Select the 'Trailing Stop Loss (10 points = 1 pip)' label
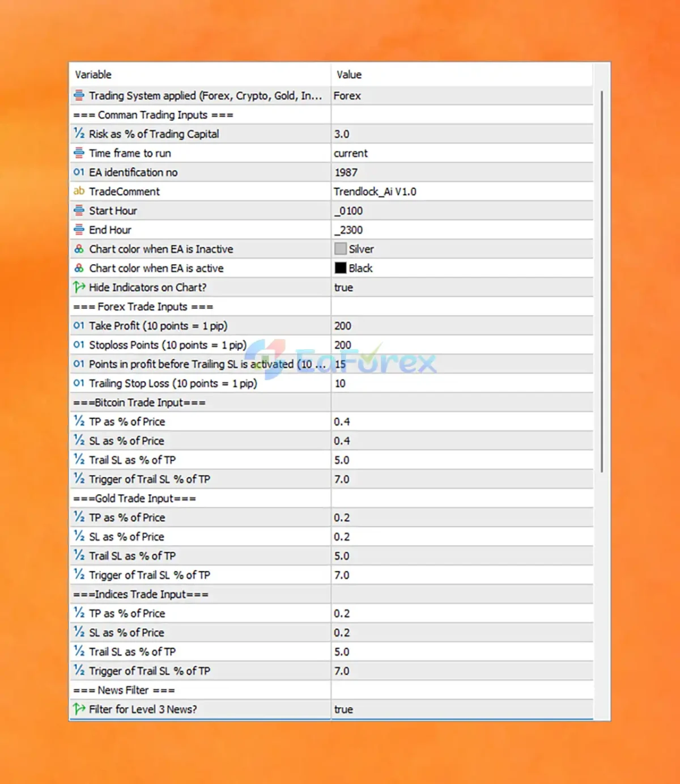 click(x=173, y=383)
